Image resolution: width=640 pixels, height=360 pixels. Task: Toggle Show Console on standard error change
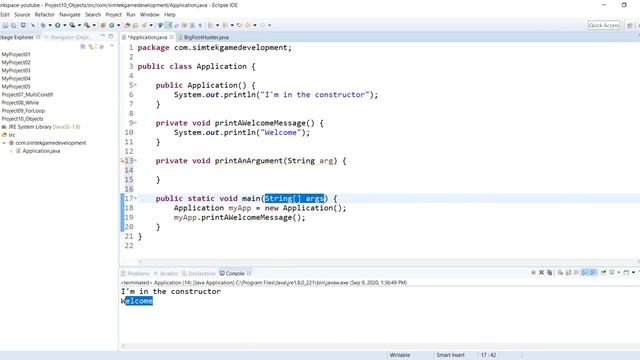[x=593, y=272]
